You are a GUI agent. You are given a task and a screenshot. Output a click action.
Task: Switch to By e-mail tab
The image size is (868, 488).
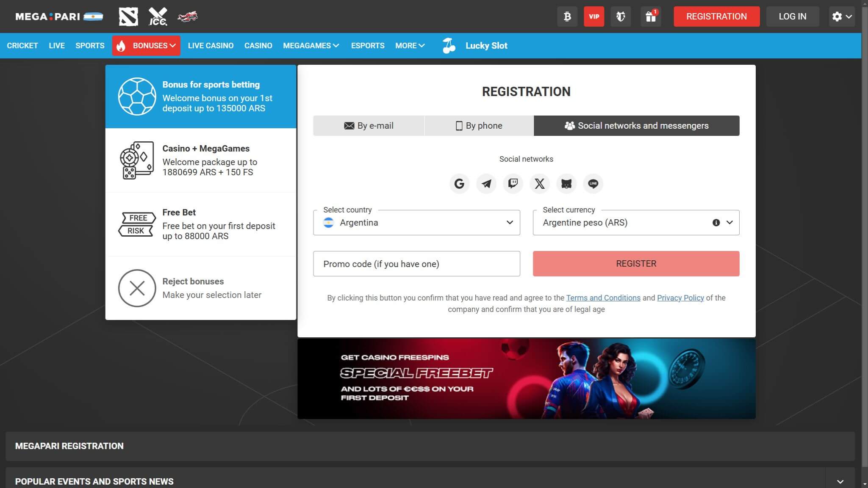point(369,126)
